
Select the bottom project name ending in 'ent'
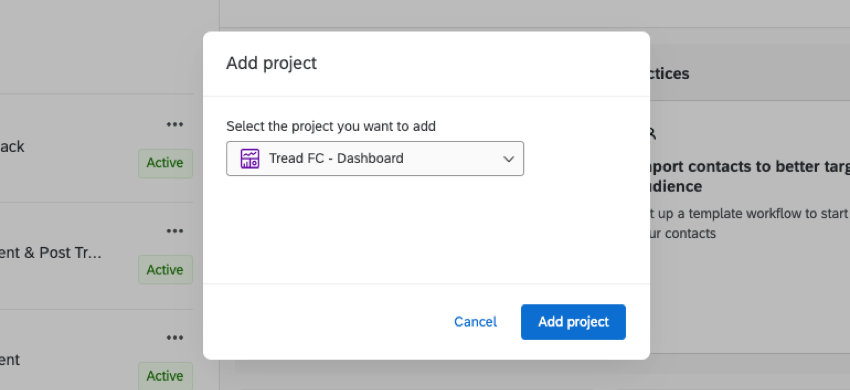tap(10, 360)
